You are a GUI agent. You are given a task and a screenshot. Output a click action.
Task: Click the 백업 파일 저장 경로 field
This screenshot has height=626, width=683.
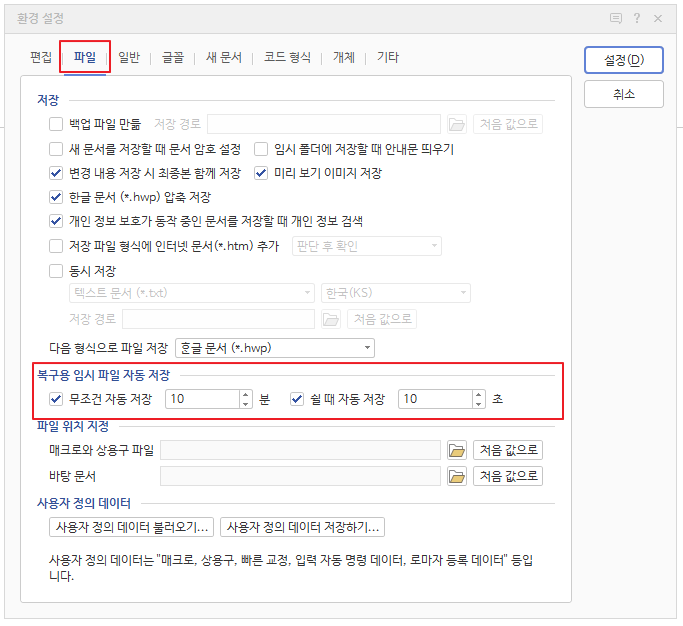click(324, 124)
